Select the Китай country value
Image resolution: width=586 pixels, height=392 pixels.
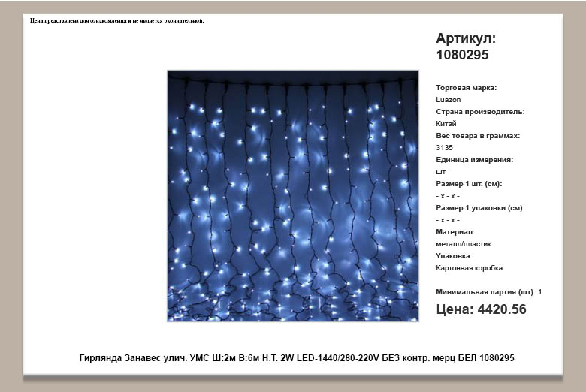(x=446, y=124)
